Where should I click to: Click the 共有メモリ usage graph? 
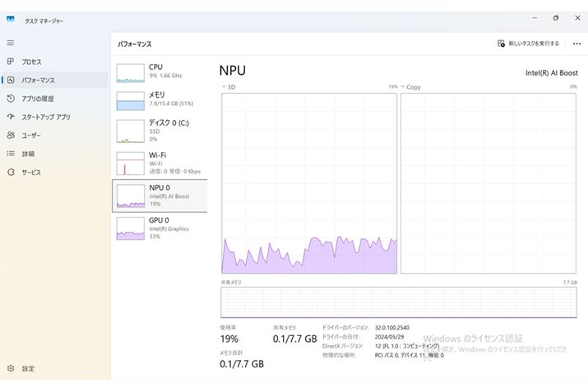[399, 302]
